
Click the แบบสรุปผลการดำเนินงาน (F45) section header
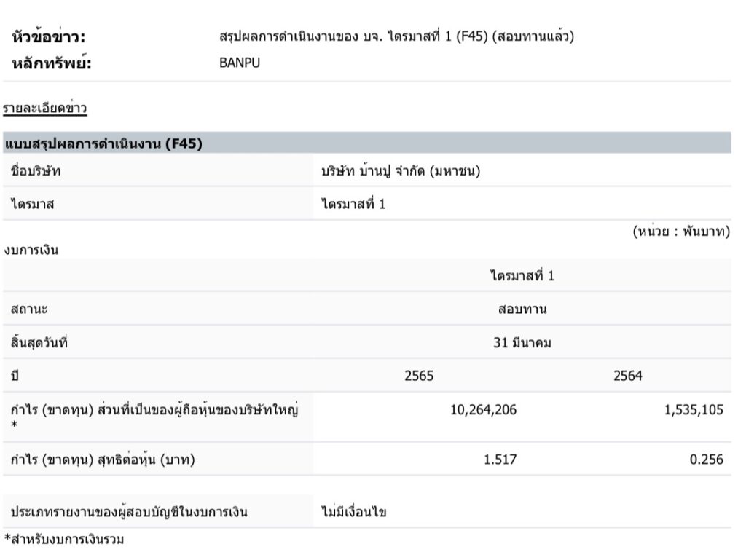[x=103, y=143]
